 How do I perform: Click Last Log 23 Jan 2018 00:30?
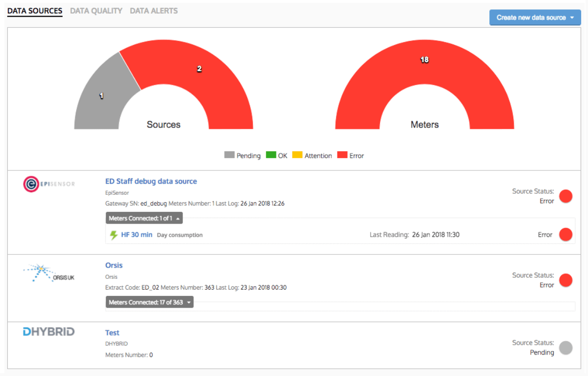(251, 288)
